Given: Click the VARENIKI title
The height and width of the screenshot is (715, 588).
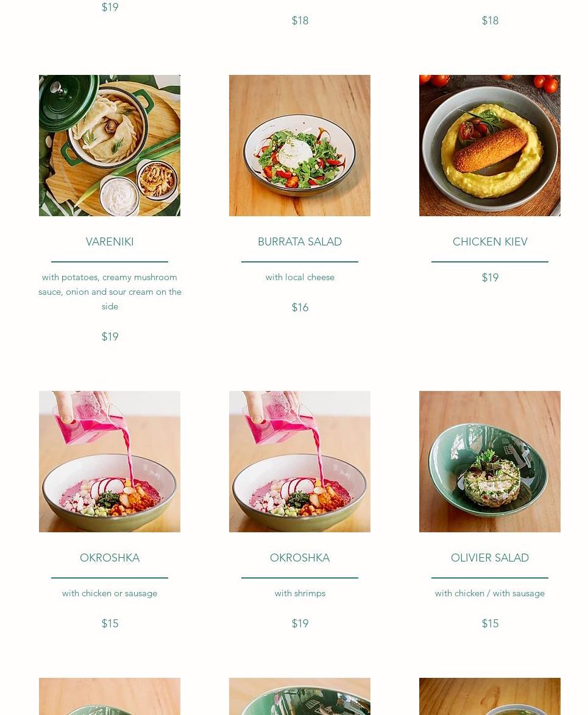Looking at the screenshot, I should [x=110, y=242].
